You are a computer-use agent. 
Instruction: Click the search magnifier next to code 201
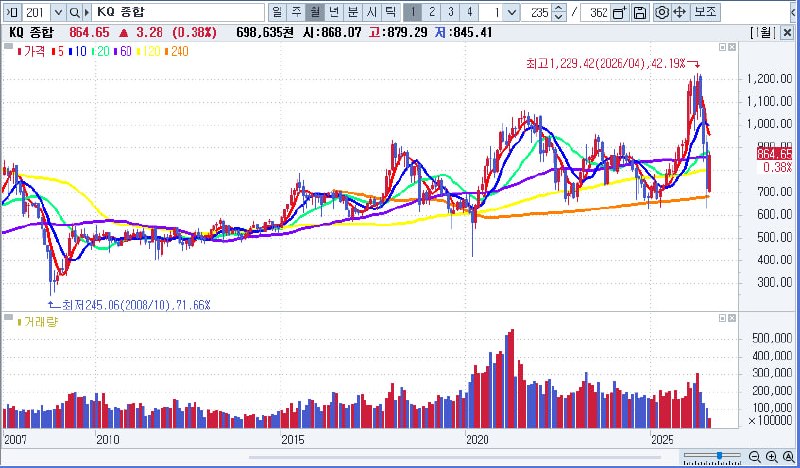pos(74,13)
